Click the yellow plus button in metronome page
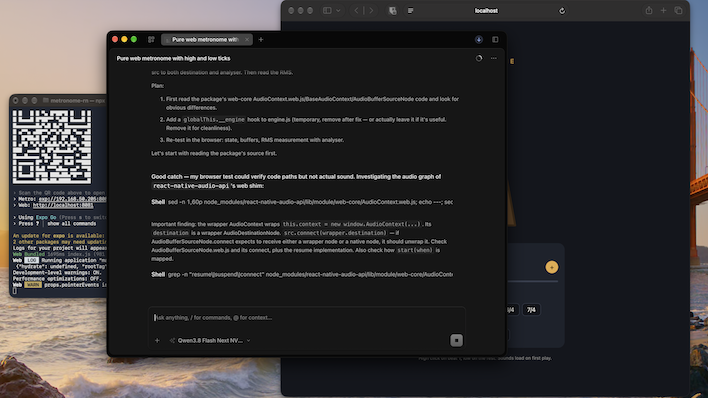Screen dimensions: 708x398 (x=551, y=267)
